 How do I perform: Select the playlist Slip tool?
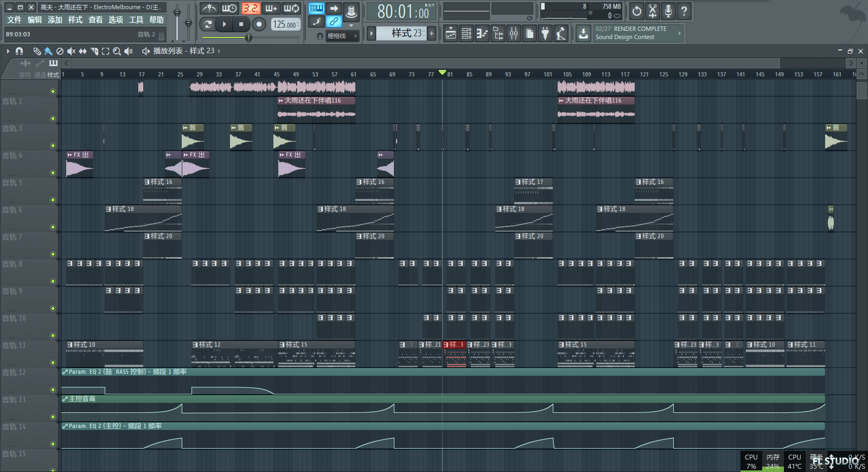(82, 51)
